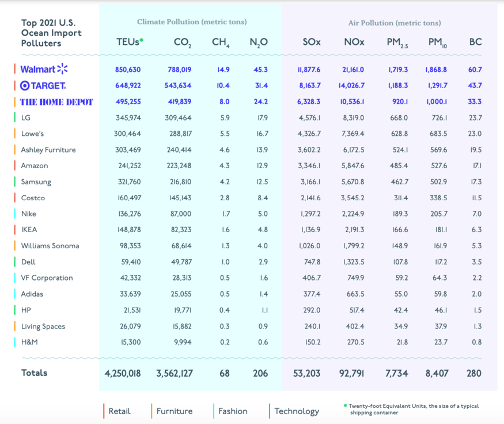This screenshot has height=424, width=504.
Task: Click the 'Air Pollution (metric tons)' heading
Action: pos(395,23)
